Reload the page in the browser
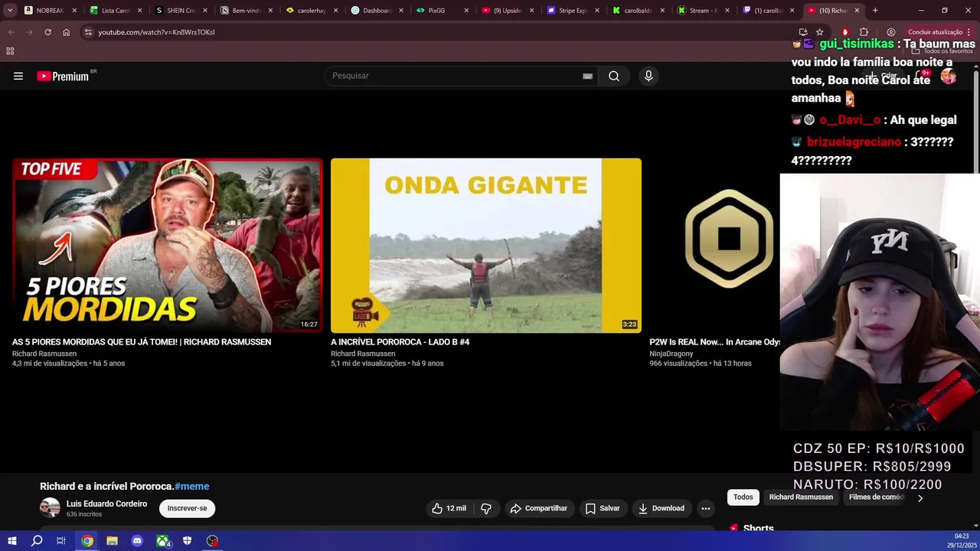The width and height of the screenshot is (980, 551). tap(47, 32)
